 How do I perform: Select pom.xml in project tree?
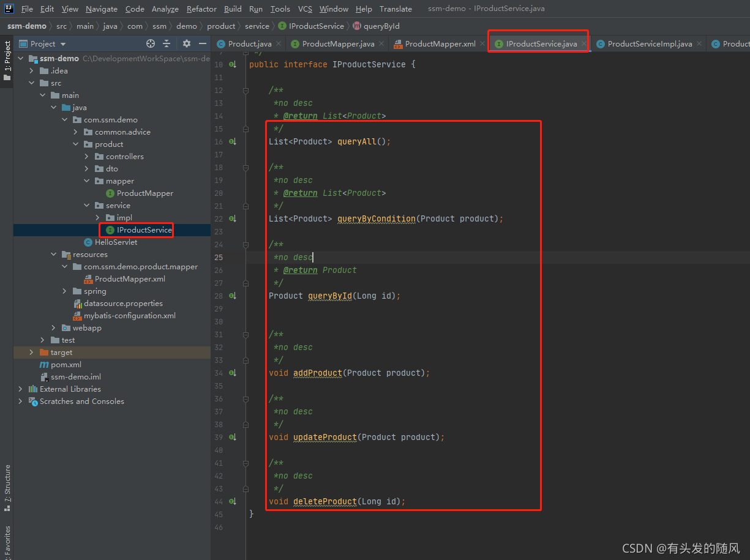coord(66,364)
